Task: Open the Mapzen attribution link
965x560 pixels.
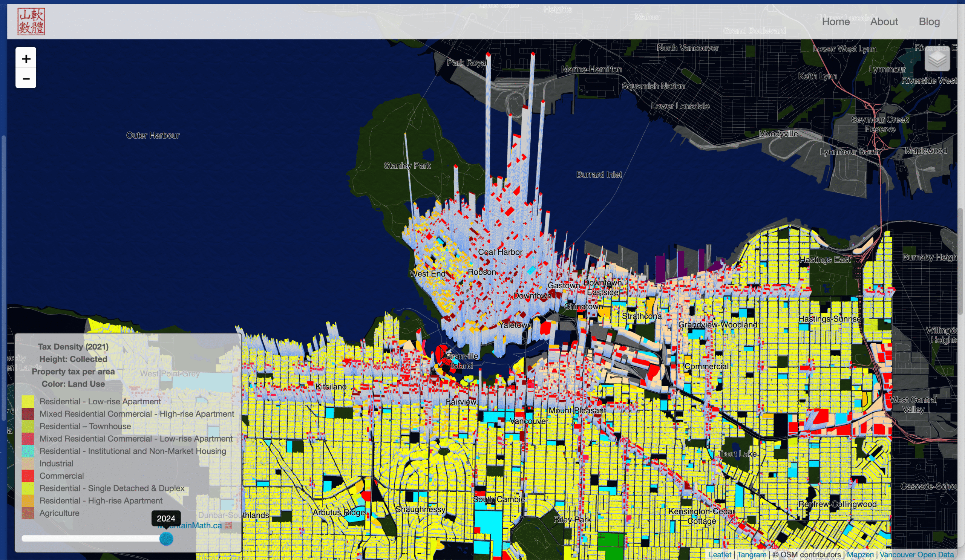Action: pos(860,554)
